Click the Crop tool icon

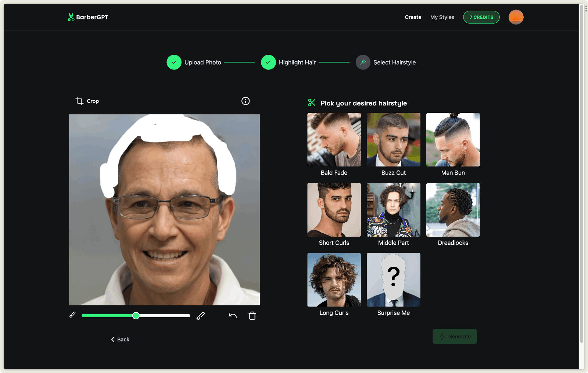pos(79,101)
